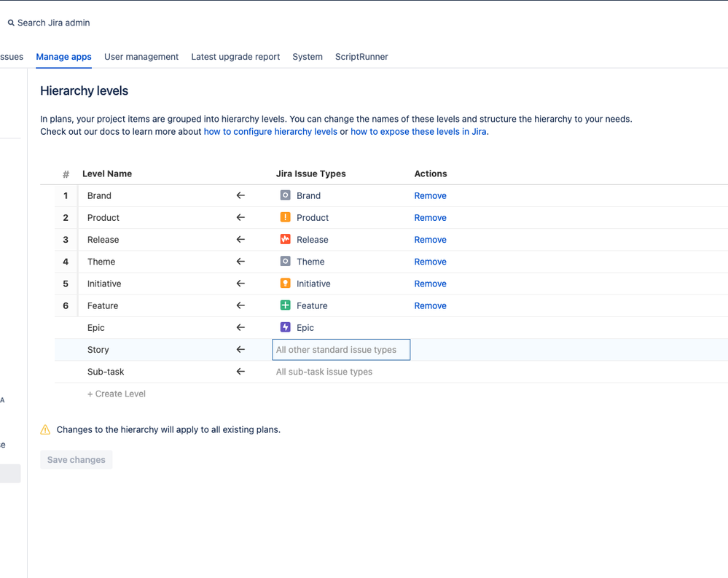This screenshot has width=728, height=578.
Task: Open the ScriptRunner tab
Action: (x=361, y=57)
